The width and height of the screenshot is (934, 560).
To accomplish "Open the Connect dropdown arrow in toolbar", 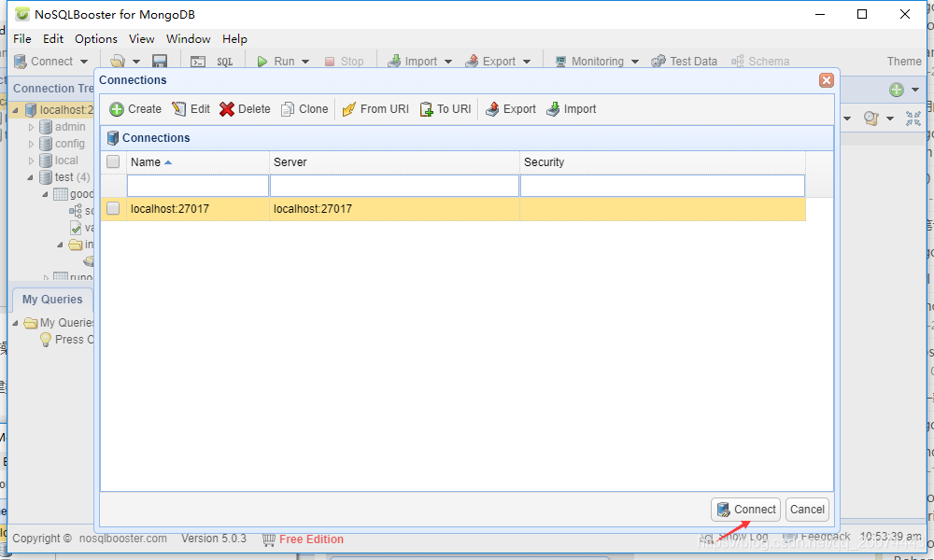I will 84,62.
